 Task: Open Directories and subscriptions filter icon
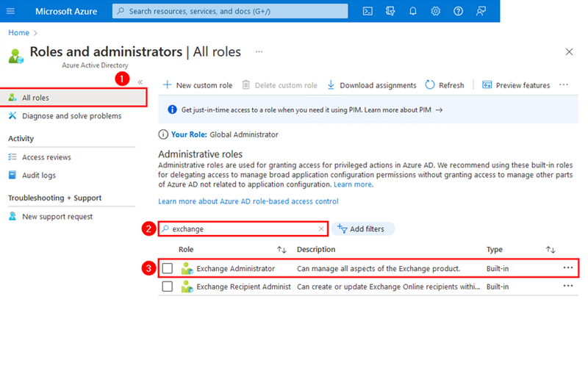(x=390, y=11)
